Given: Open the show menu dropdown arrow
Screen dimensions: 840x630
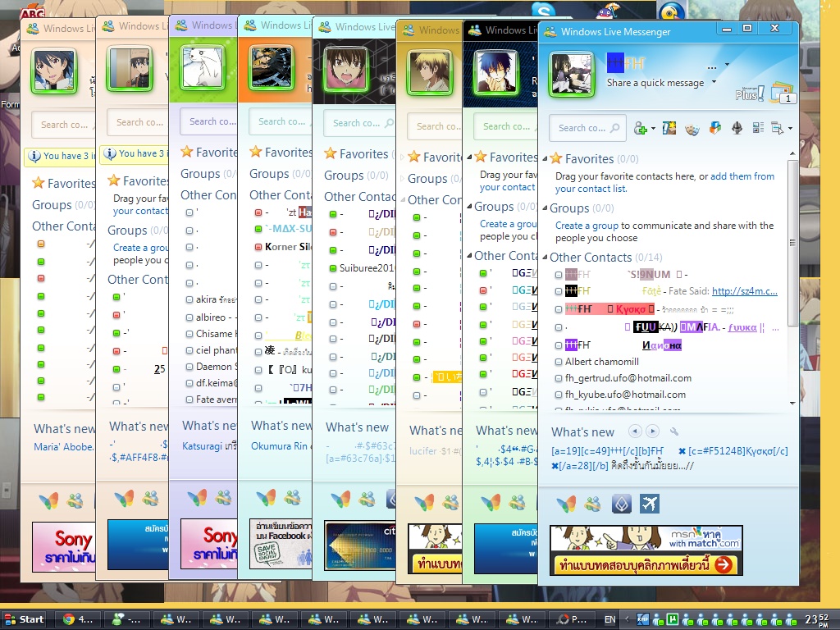Looking at the screenshot, I should (790, 128).
